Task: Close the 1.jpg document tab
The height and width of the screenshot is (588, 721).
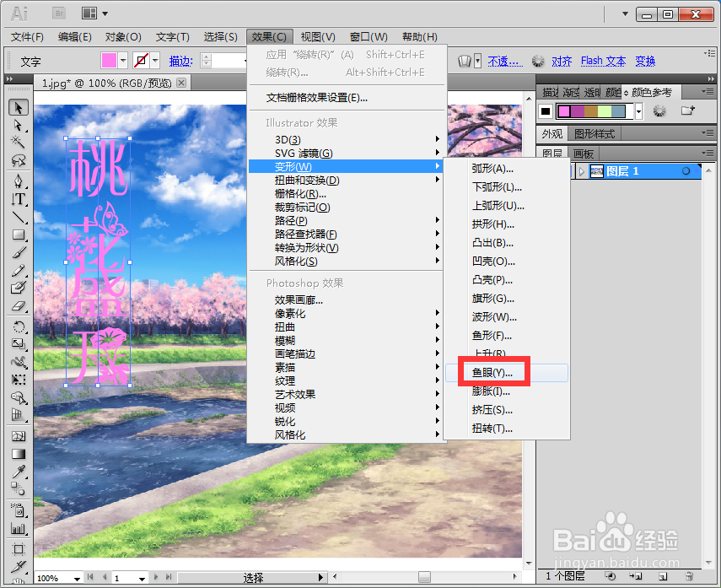Action: click(181, 83)
